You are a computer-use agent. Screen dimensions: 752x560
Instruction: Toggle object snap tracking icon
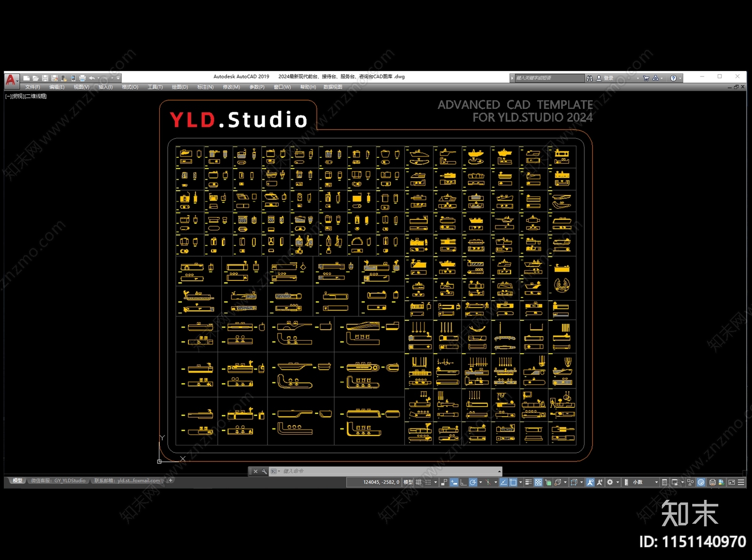click(504, 482)
